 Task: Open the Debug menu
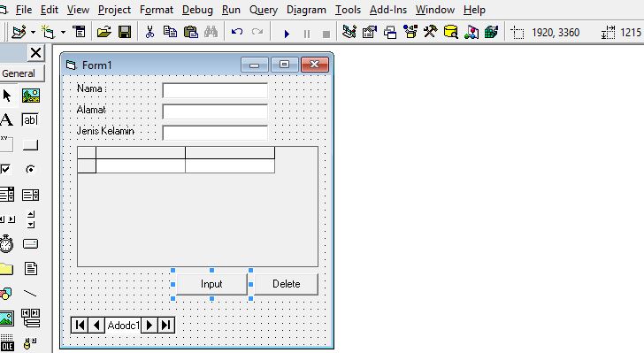click(x=197, y=10)
